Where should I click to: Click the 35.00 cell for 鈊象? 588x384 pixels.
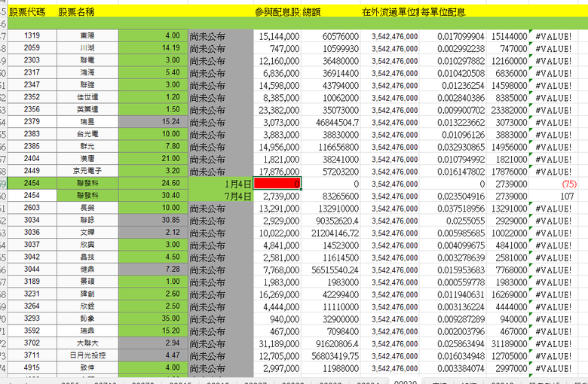point(153,318)
